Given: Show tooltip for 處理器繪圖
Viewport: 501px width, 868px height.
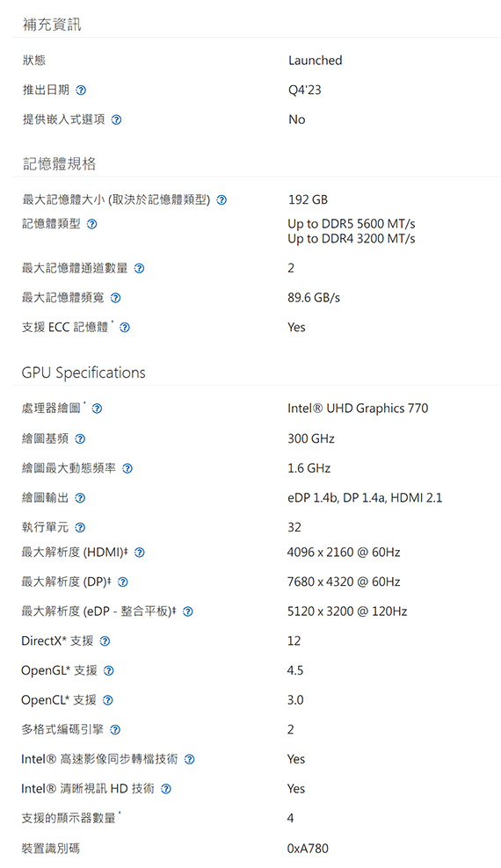Looking at the screenshot, I should click(x=97, y=409).
